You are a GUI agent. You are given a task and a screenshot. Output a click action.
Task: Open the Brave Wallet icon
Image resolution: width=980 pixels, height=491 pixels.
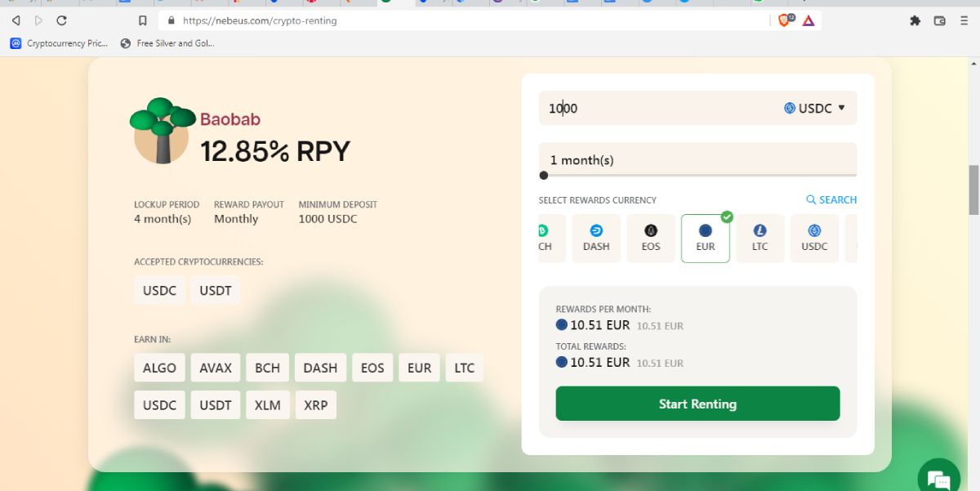pyautogui.click(x=939, y=20)
